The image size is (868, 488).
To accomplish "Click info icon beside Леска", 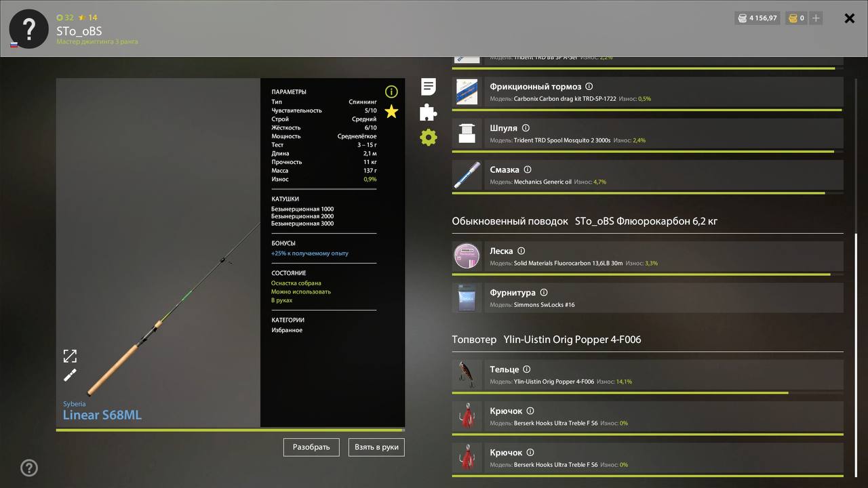I will 521,251.
